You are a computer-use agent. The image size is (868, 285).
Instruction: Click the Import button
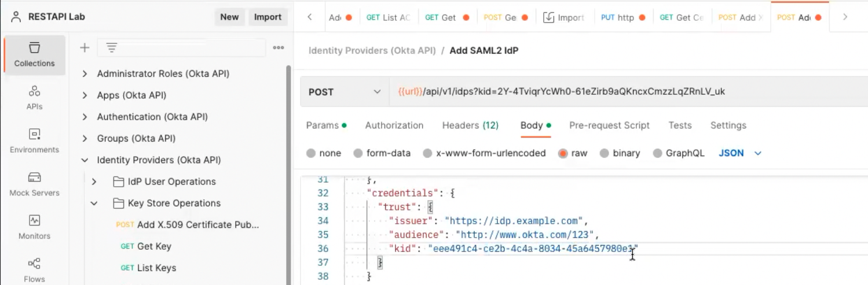(x=268, y=17)
